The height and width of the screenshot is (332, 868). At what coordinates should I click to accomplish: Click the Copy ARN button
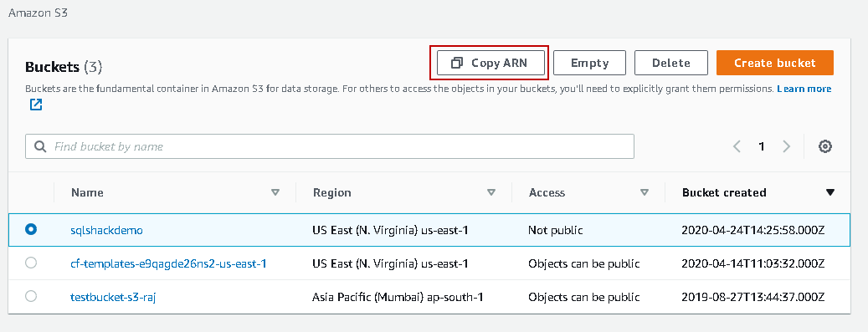[x=490, y=63]
